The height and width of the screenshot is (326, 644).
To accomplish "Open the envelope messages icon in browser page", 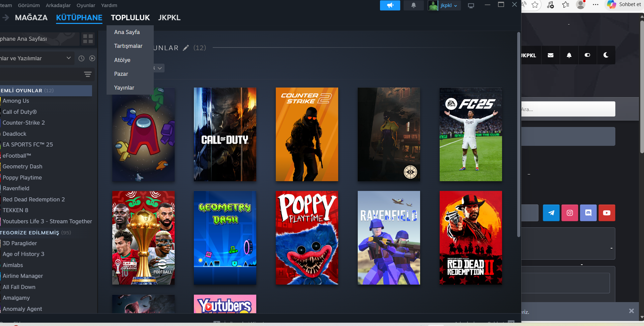I will click(551, 55).
